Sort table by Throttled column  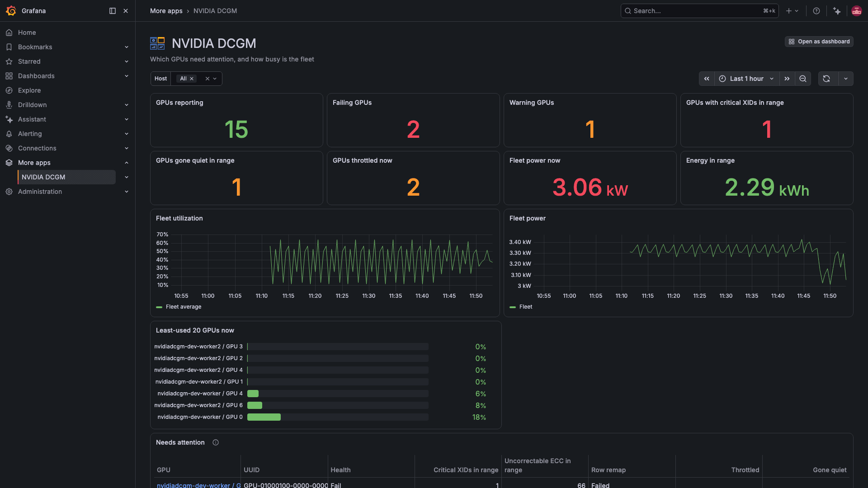pos(745,470)
